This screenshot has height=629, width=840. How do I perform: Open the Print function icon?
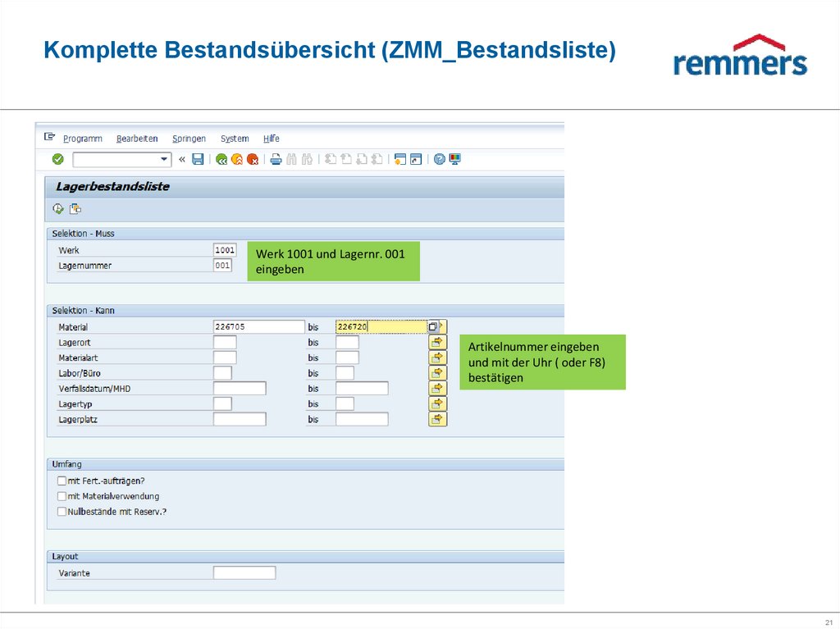(x=275, y=158)
